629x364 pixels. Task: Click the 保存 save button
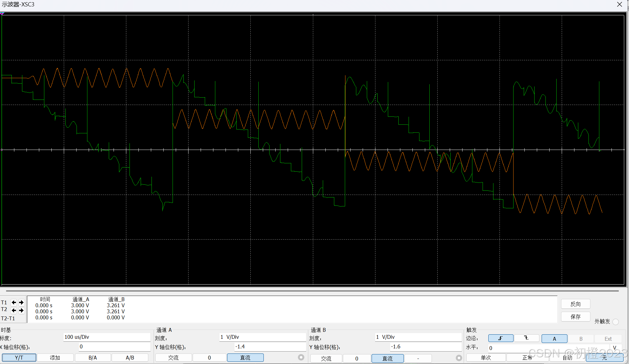click(575, 317)
